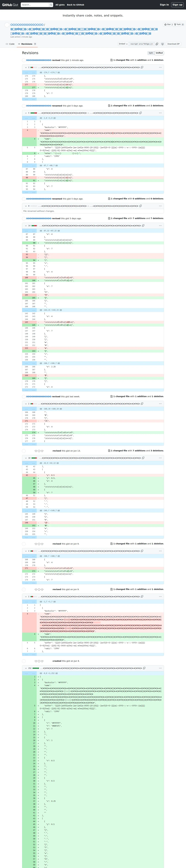Open this gist in GitHub Desktop
Screen dimensions: 186x868
click(162, 44)
